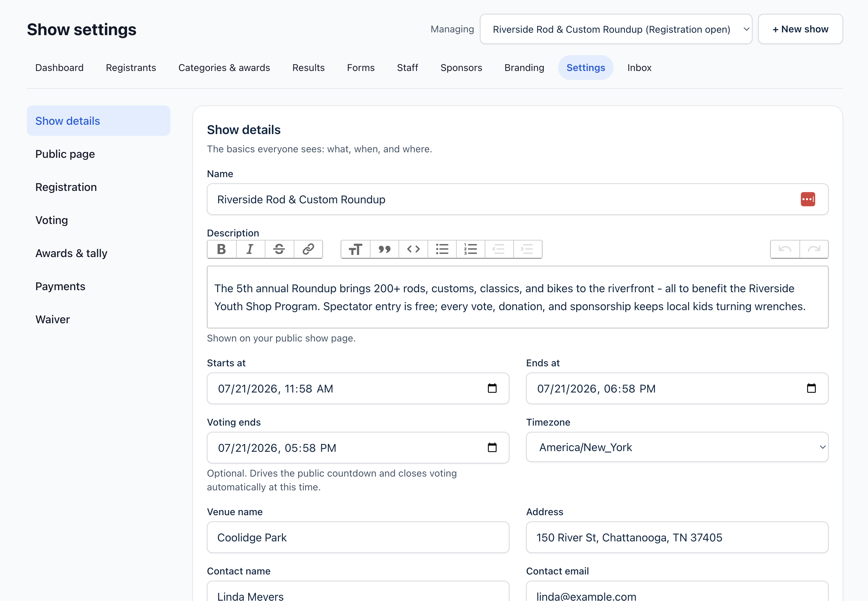
Task: Open Awards & tally settings
Action: 99,253
